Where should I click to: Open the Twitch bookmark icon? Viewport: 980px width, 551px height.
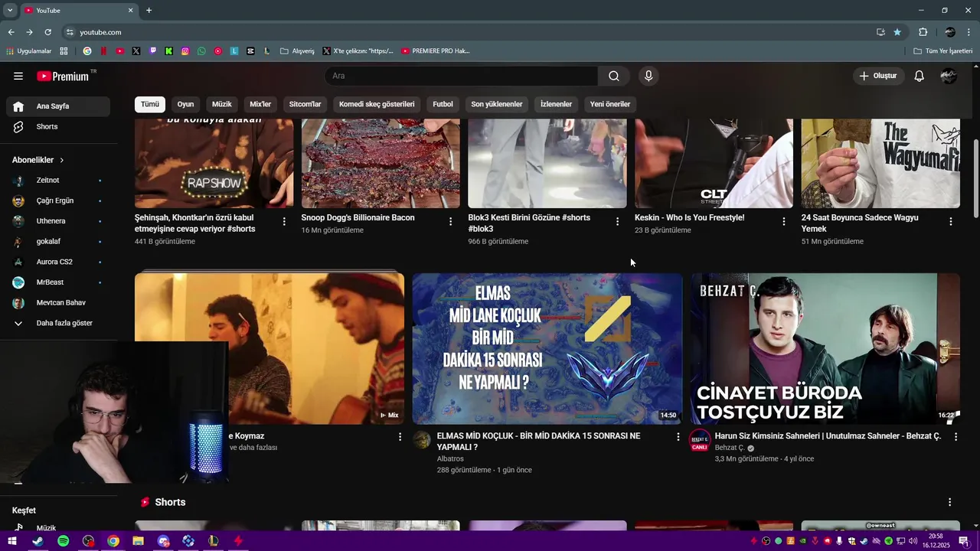point(152,51)
